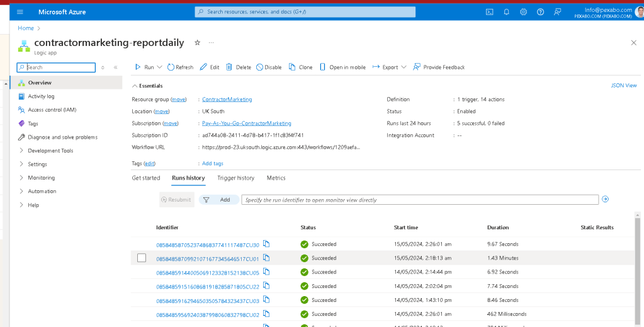Tick the checkbox for run ending CU01
644x327 pixels.
142,258
